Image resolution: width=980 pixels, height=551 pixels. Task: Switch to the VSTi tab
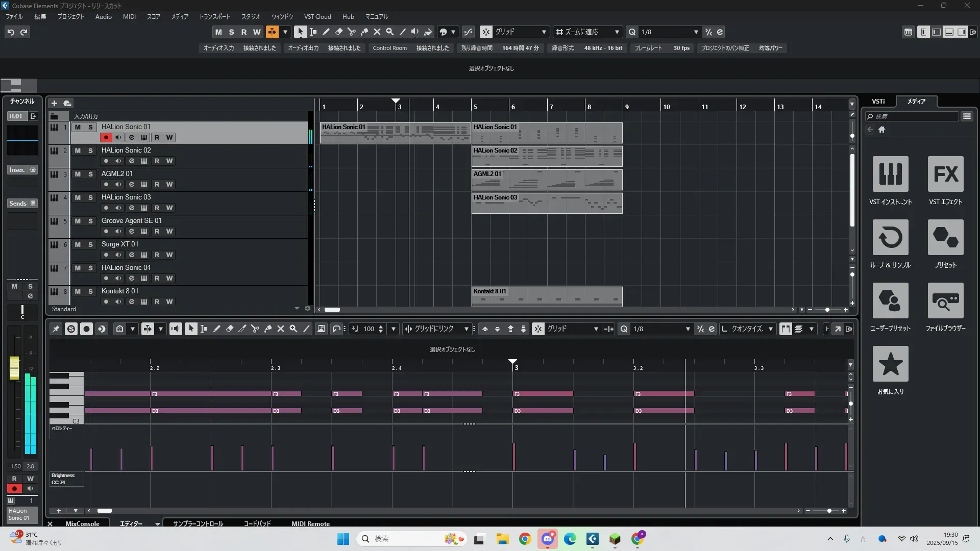(878, 102)
